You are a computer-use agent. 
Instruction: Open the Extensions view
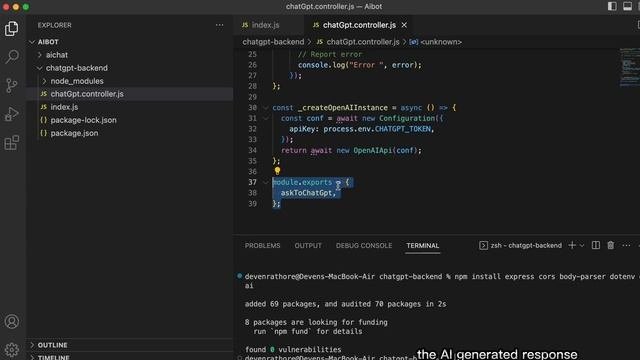pyautogui.click(x=11, y=142)
